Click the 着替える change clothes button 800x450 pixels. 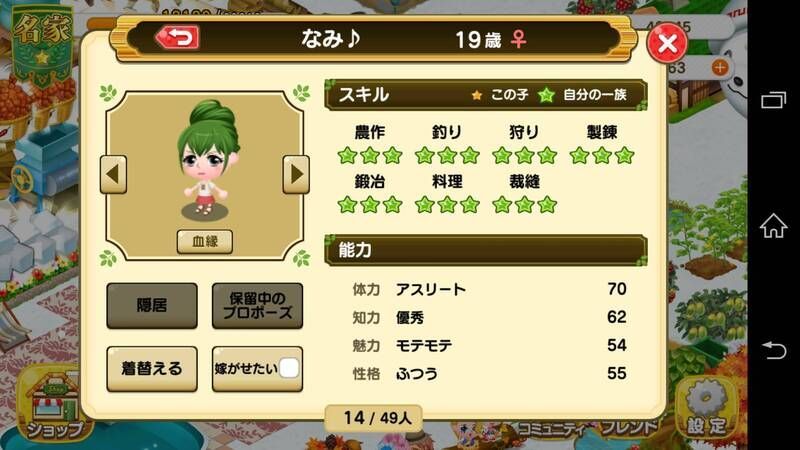point(152,369)
